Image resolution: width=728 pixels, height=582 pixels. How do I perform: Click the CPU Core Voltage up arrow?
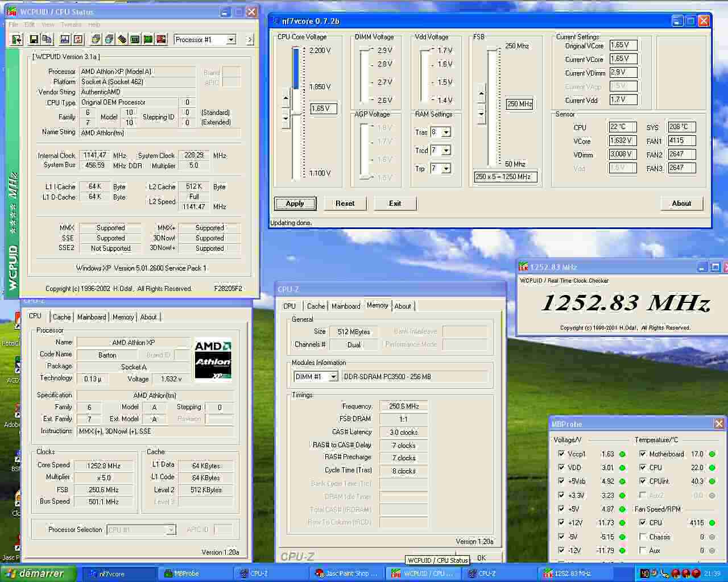pyautogui.click(x=286, y=98)
